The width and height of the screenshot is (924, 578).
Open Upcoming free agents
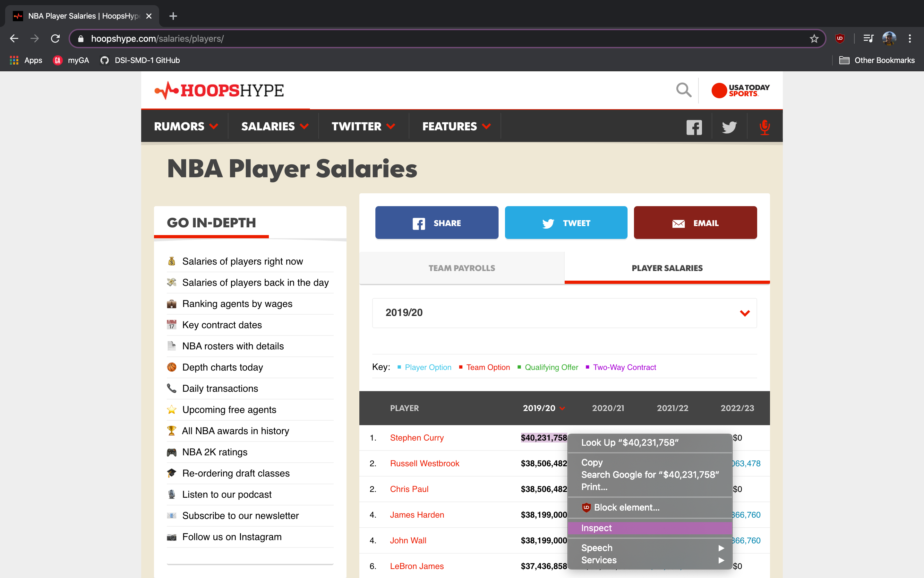click(229, 410)
